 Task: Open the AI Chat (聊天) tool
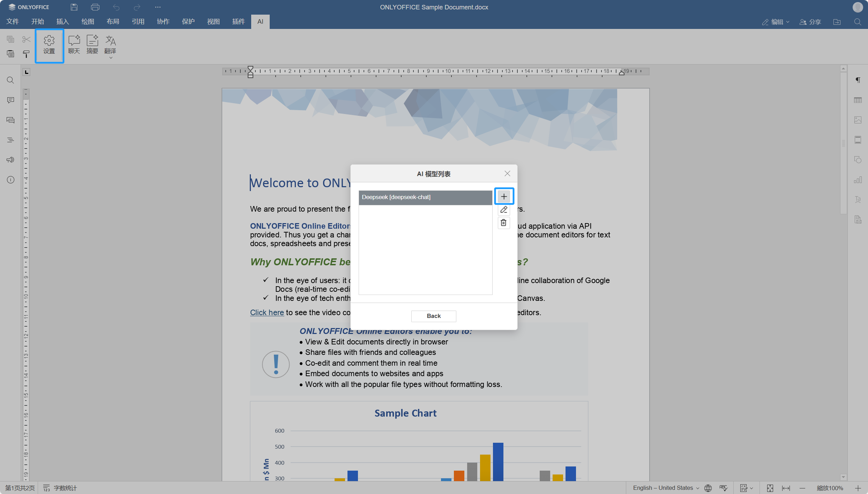pos(74,45)
